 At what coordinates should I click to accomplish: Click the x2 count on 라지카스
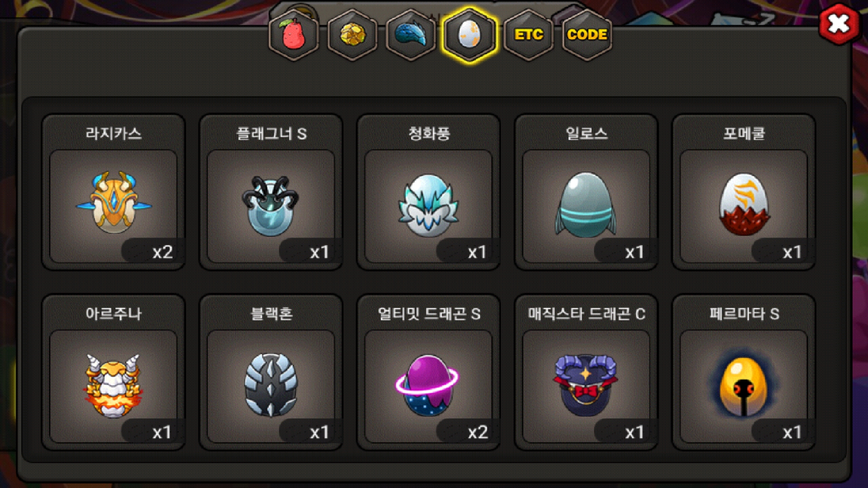pos(162,252)
